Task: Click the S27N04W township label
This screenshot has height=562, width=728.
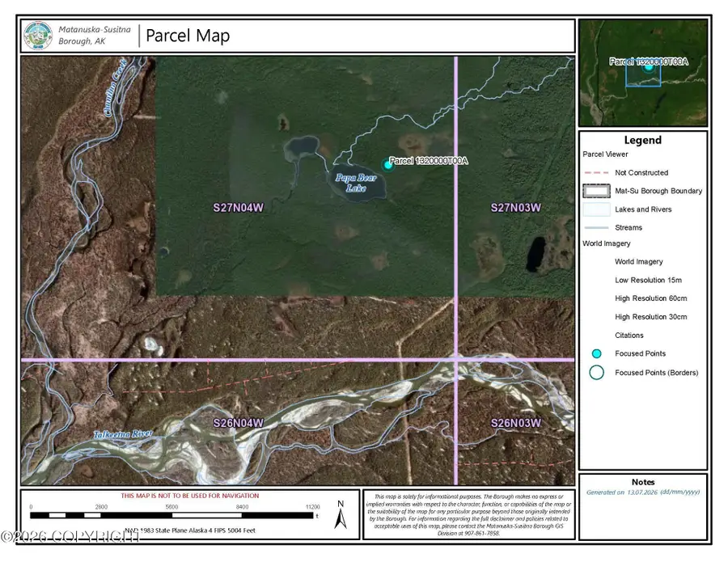Action: tap(238, 208)
